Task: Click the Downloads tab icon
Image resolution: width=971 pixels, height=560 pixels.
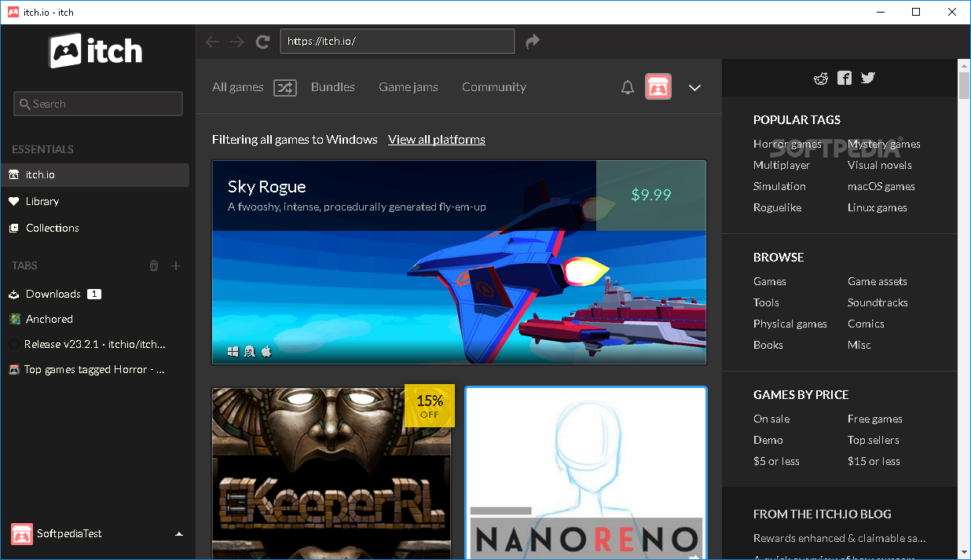Action: point(14,294)
